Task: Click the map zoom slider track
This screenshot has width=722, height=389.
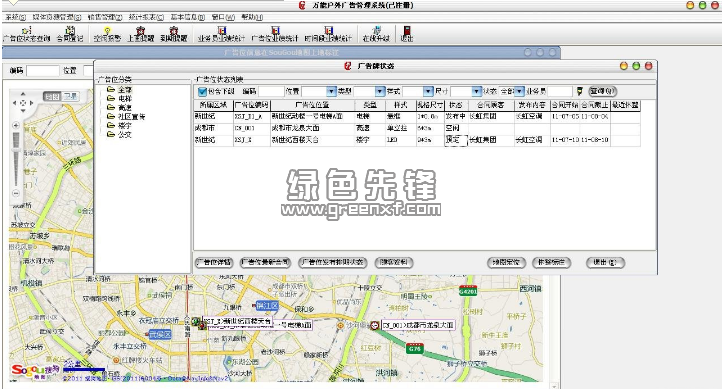Action: 16,159
